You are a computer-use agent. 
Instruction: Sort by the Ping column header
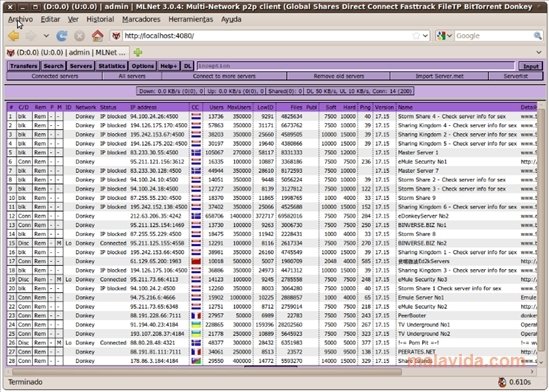[365, 107]
